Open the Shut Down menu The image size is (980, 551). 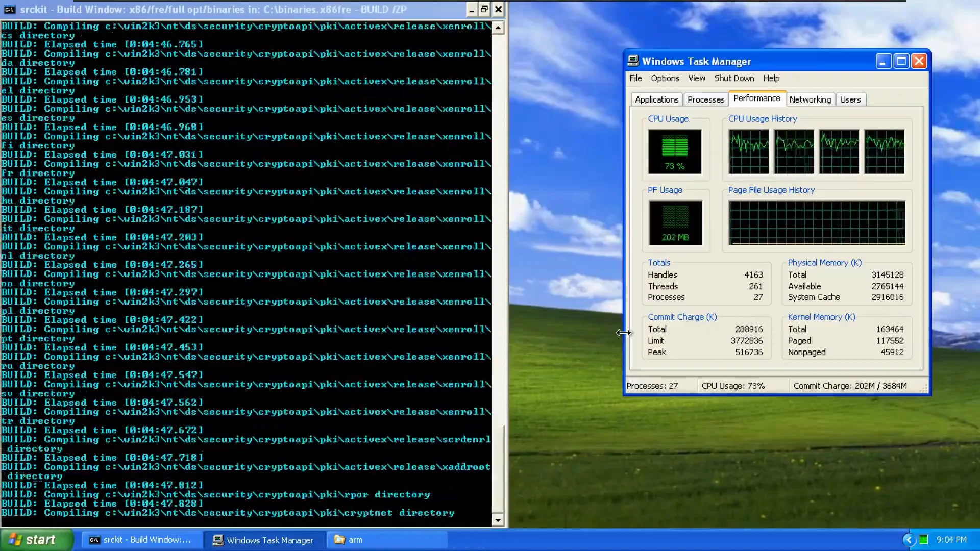coord(734,78)
